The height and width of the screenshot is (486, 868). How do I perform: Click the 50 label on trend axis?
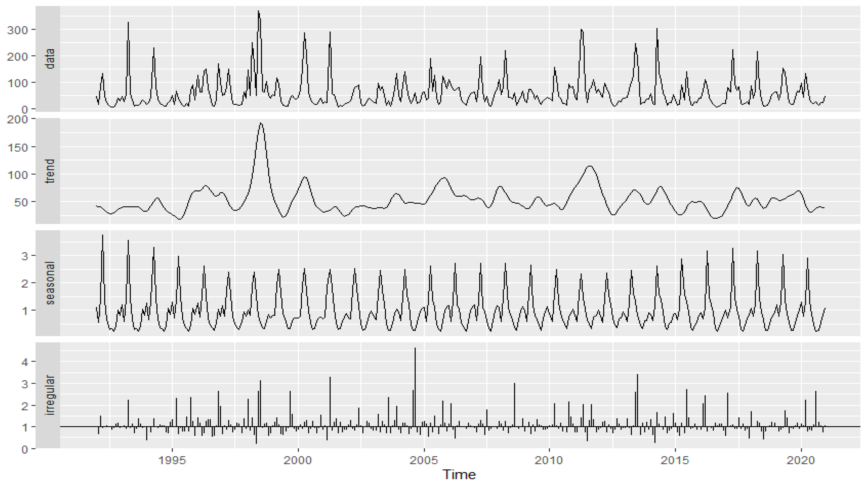[x=21, y=202]
